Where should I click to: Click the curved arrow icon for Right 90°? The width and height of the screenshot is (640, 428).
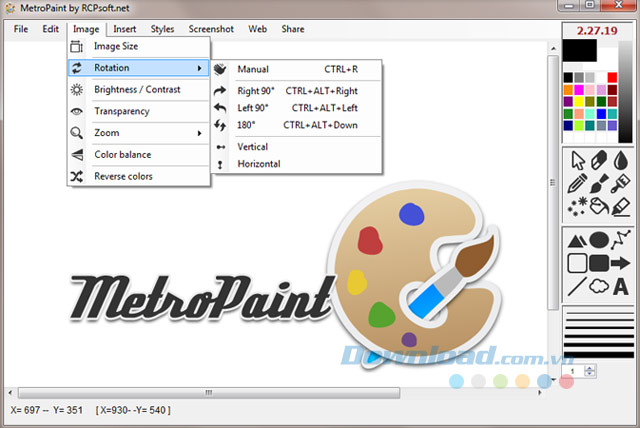[220, 91]
